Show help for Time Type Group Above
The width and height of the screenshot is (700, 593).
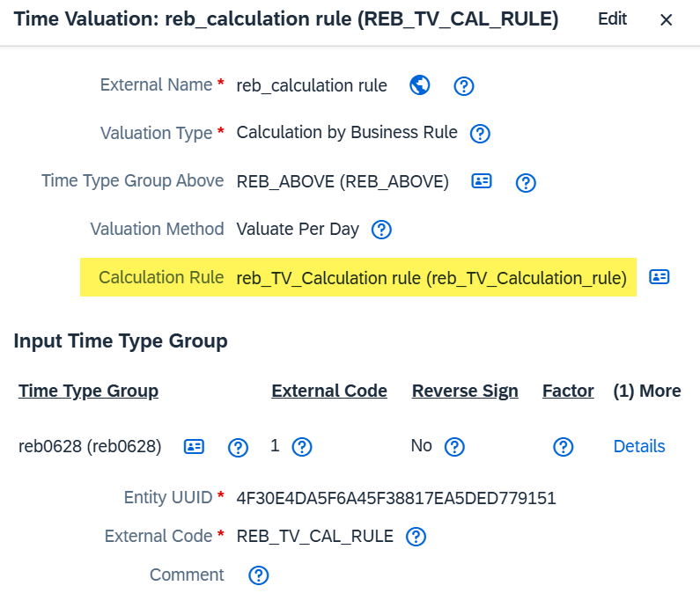(x=526, y=182)
